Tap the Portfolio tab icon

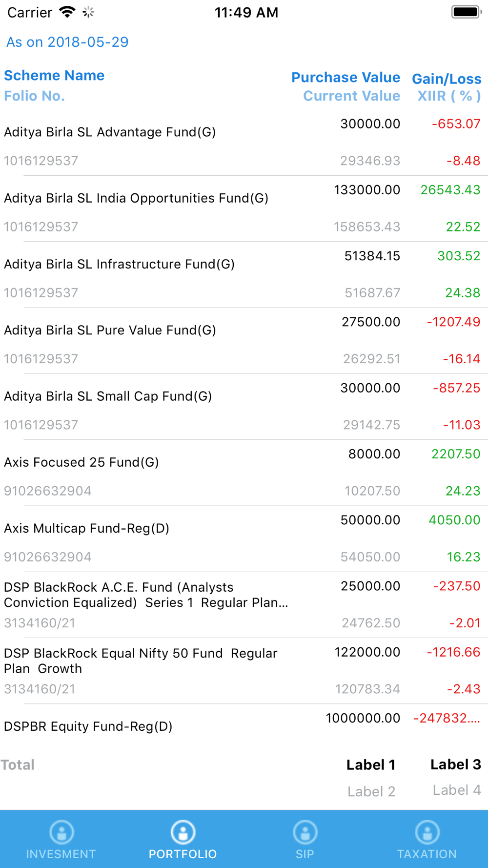(183, 832)
